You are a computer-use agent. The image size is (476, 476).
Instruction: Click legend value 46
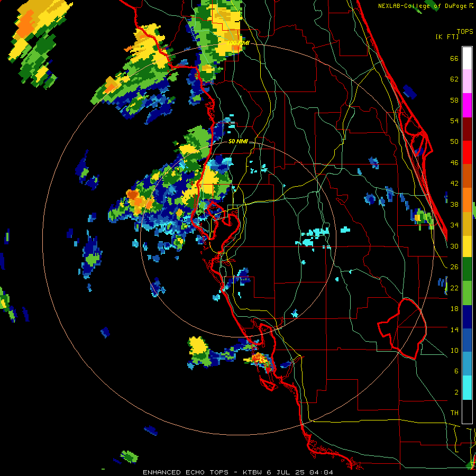pos(454,162)
